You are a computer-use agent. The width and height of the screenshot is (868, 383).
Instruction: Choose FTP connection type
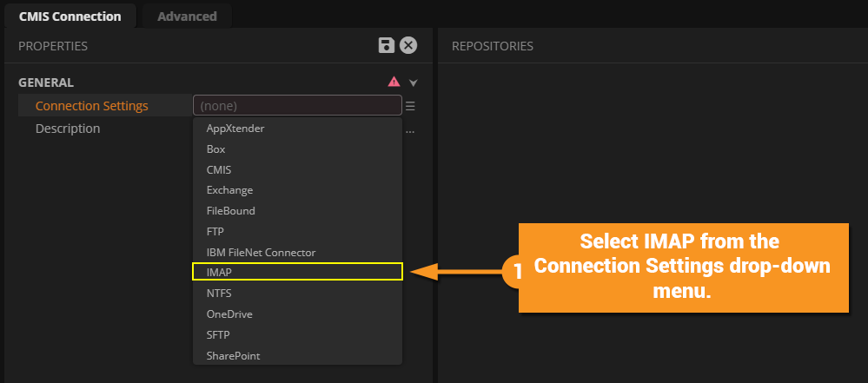[216, 231]
